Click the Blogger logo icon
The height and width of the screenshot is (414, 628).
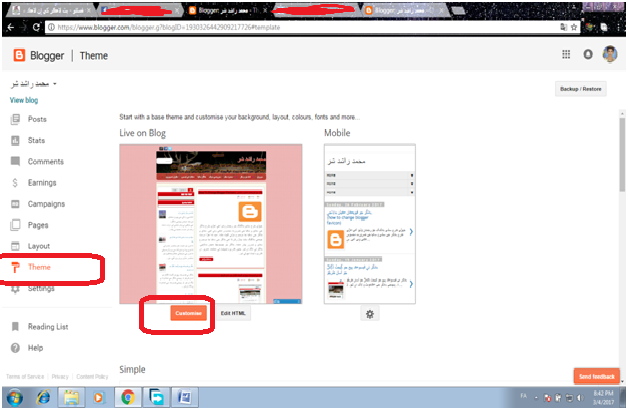click(19, 55)
